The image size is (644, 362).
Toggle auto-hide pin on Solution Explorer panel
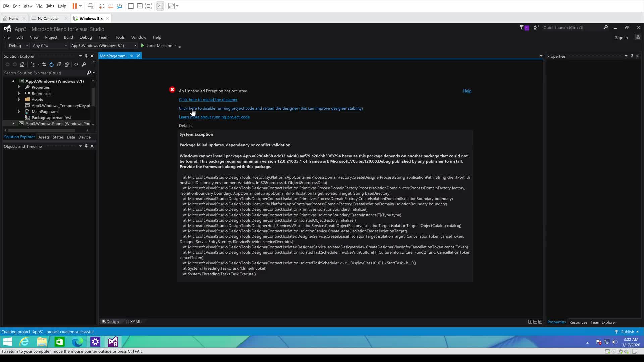86,56
